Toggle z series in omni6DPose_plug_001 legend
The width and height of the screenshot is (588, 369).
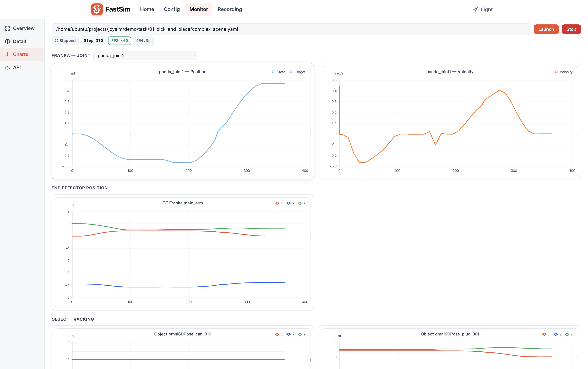(x=569, y=334)
